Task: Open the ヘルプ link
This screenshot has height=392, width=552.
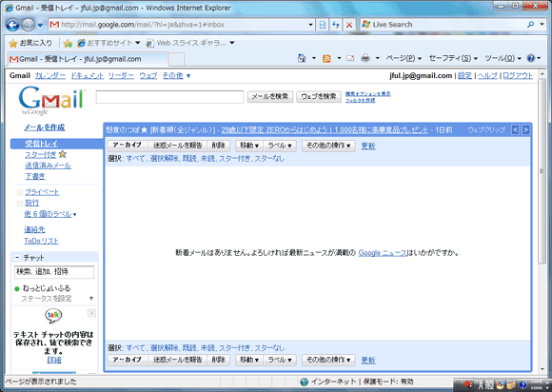Action: (x=487, y=76)
